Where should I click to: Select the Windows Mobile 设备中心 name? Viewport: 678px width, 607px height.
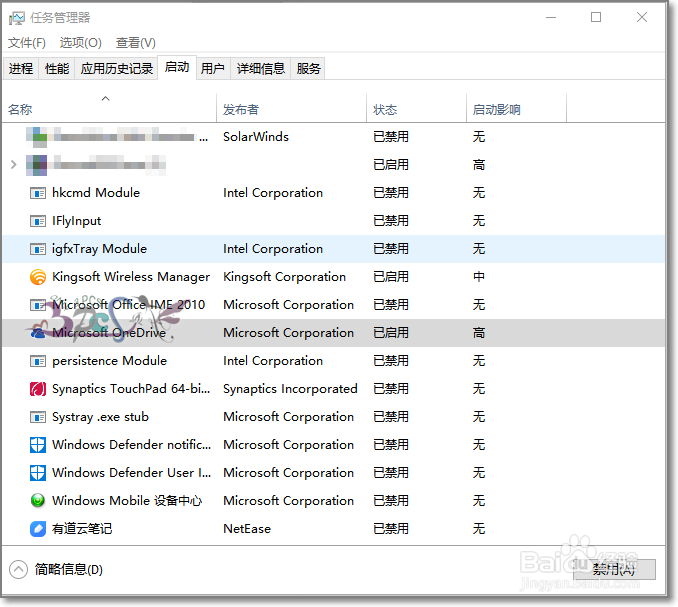[x=127, y=501]
